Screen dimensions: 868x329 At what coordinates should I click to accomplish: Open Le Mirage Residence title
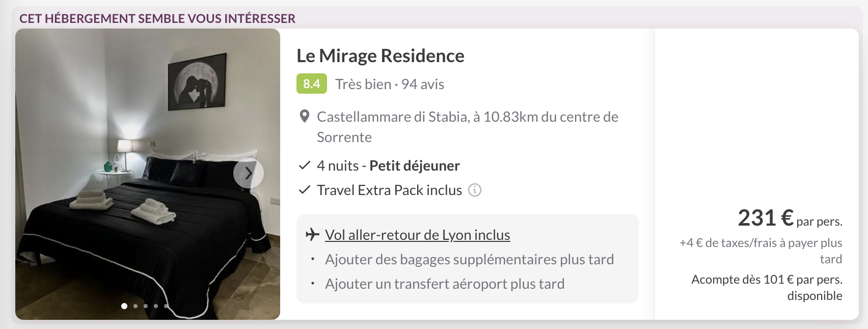[x=381, y=56]
